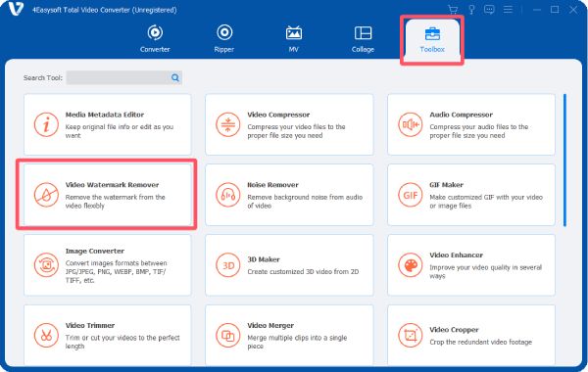Viewport: 588px width, 372px height.
Task: Open GIF Maker tool title
Action: (446, 185)
